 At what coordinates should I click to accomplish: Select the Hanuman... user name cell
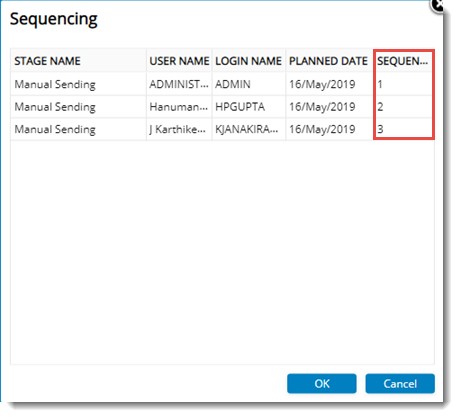(x=179, y=107)
